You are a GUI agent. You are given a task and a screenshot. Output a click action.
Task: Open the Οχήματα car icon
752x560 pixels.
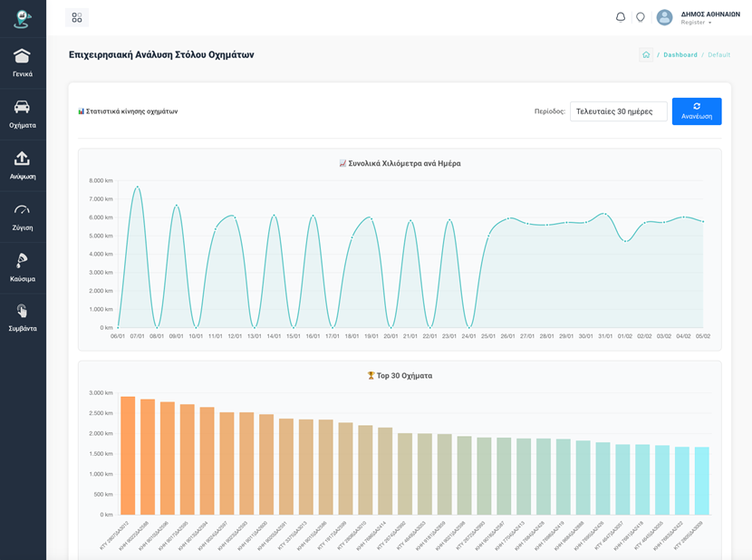click(x=23, y=108)
